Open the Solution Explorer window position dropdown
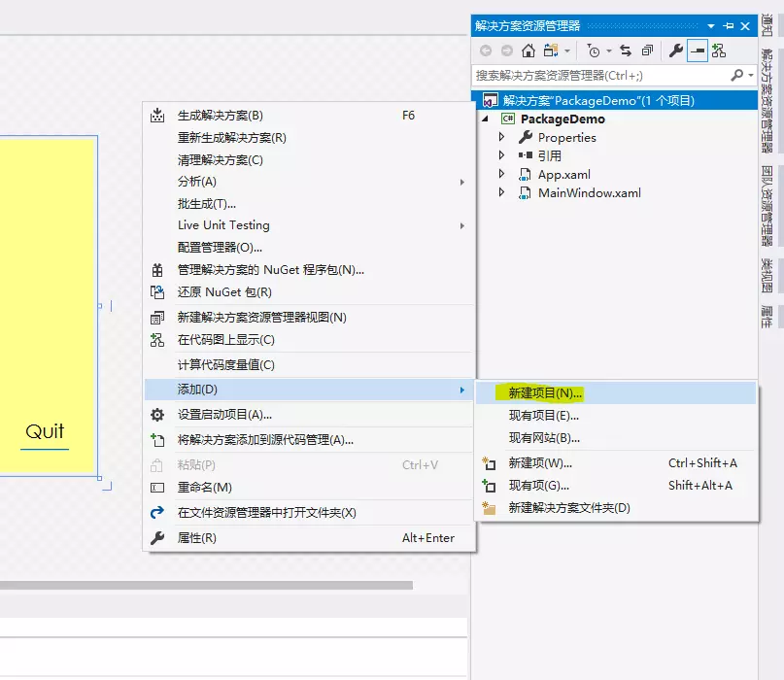This screenshot has width=784, height=680. 711,26
